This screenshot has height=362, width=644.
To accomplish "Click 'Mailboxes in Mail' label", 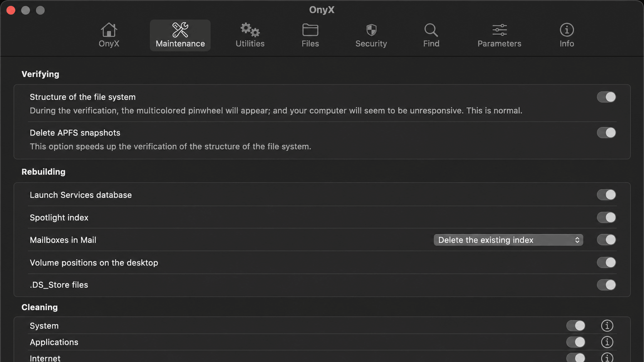I will point(63,240).
